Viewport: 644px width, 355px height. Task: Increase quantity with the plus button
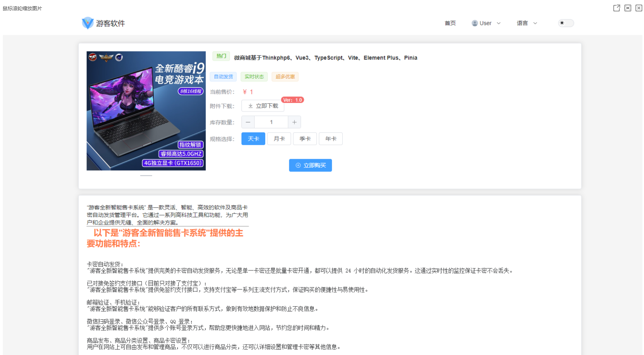pyautogui.click(x=294, y=122)
